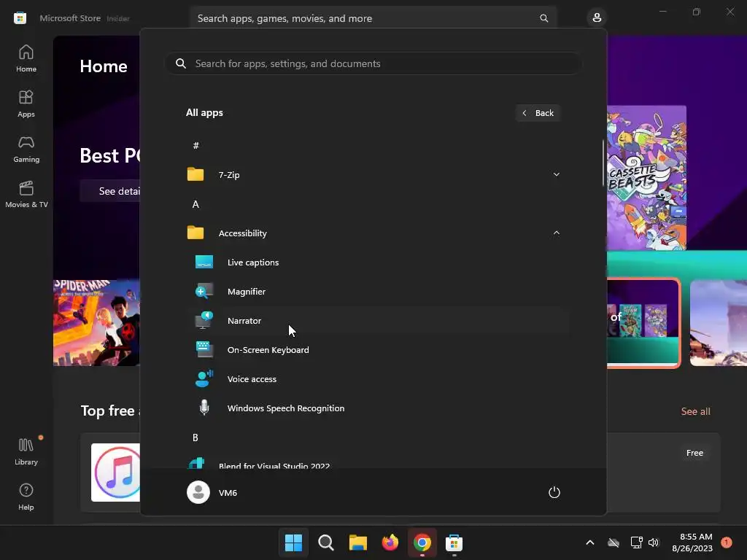Open Library in Microsoft Store
Screen dimensions: 747x560
point(26,452)
